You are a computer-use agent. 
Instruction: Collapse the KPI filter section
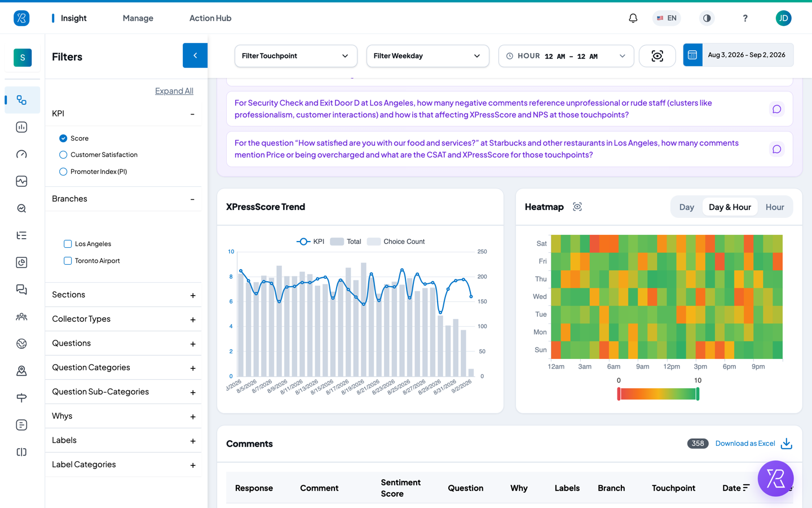click(x=192, y=114)
